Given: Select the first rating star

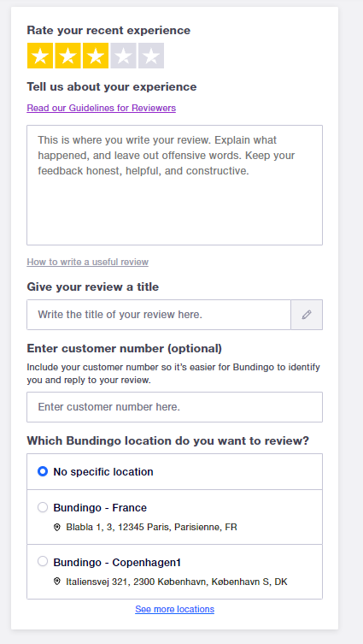Looking at the screenshot, I should [40, 56].
